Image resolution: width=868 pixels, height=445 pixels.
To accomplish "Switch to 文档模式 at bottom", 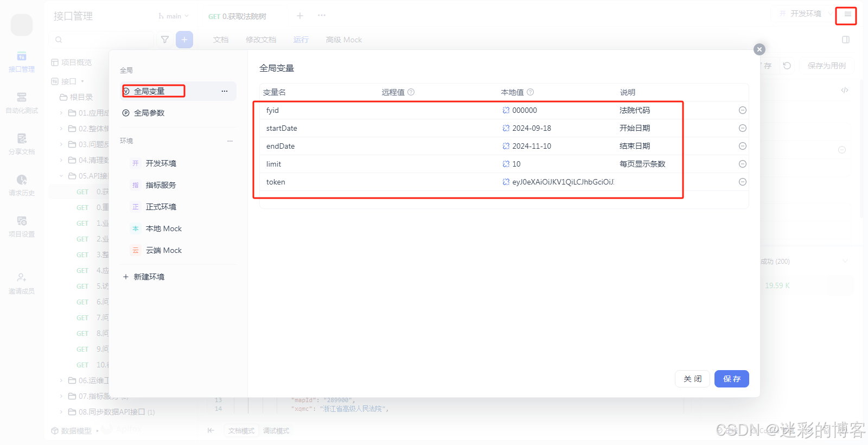I will [x=241, y=431].
